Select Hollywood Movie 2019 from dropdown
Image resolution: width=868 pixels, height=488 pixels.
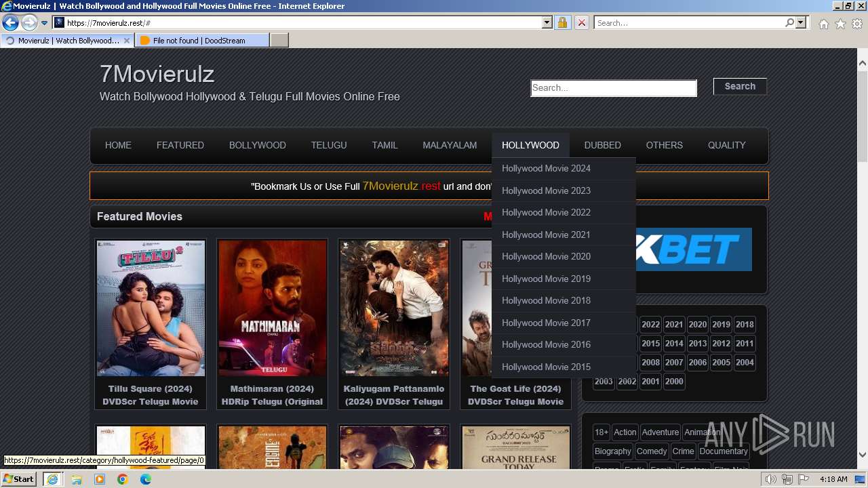564,279
